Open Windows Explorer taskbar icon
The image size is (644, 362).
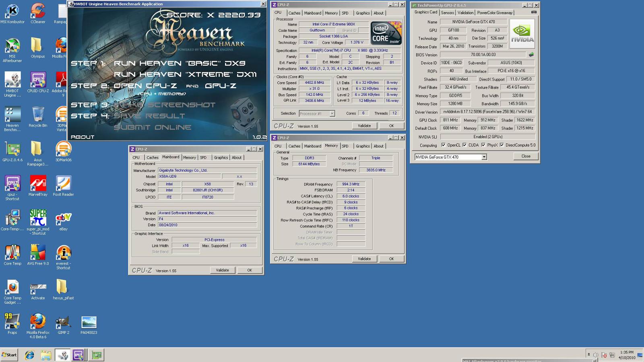pos(46,355)
